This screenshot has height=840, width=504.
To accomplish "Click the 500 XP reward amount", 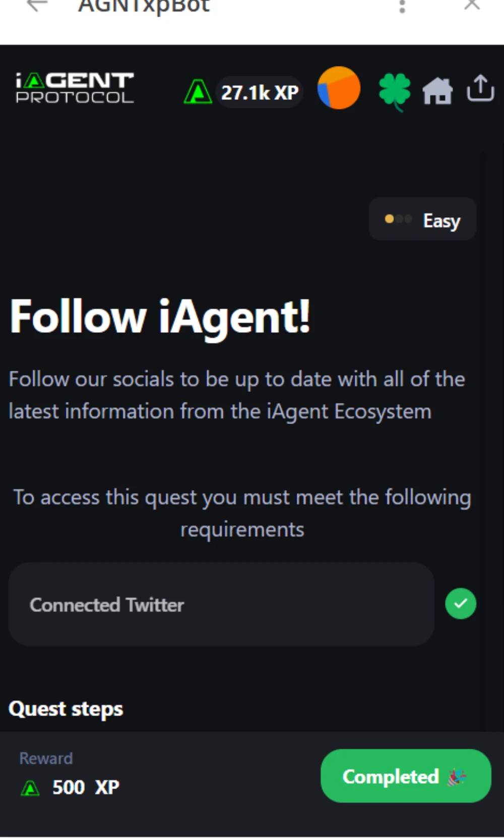I will tap(86, 787).
